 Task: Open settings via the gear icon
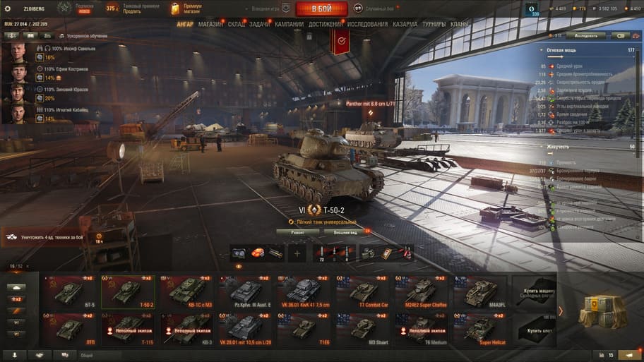click(x=7, y=8)
